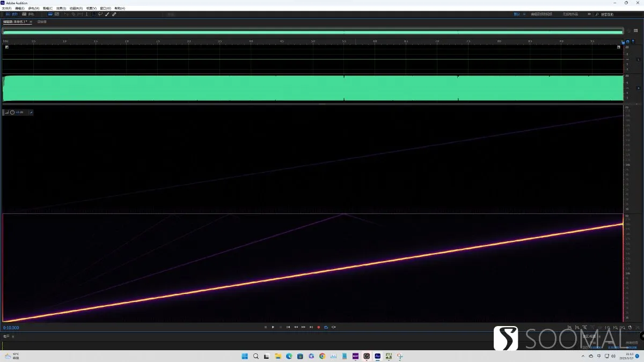Viewport: 644px width, 362px height.
Task: Open the 多轨(M) menu
Action: 34,9
